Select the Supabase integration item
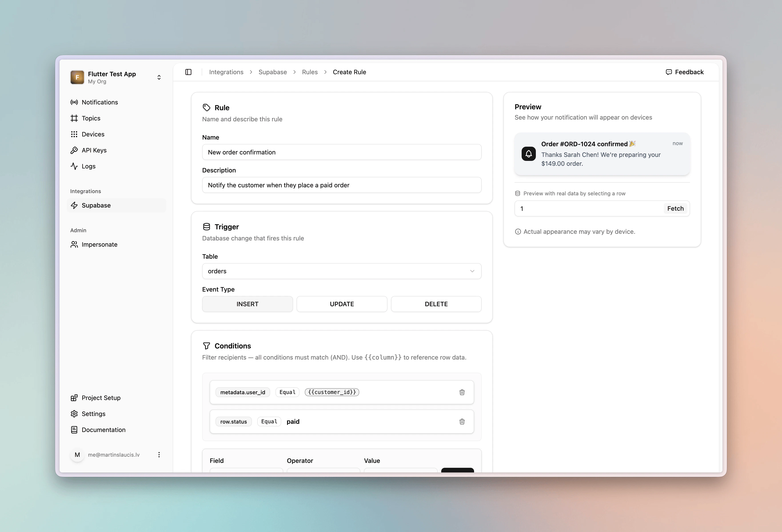This screenshot has height=532, width=782. [116, 205]
